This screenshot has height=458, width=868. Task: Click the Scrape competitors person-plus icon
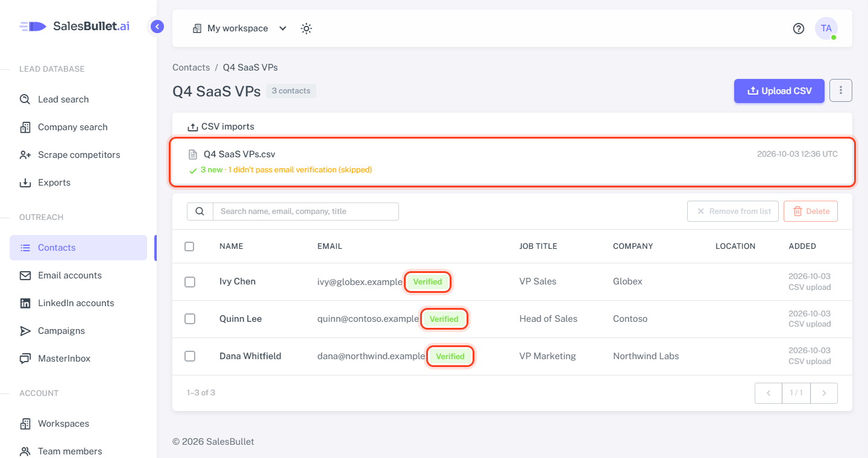pos(25,155)
